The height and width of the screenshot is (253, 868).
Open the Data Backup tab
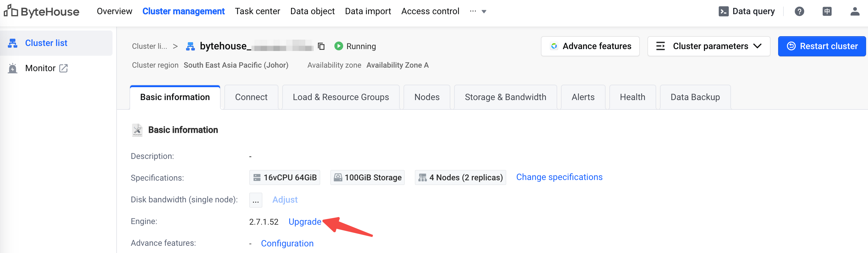[x=695, y=97]
